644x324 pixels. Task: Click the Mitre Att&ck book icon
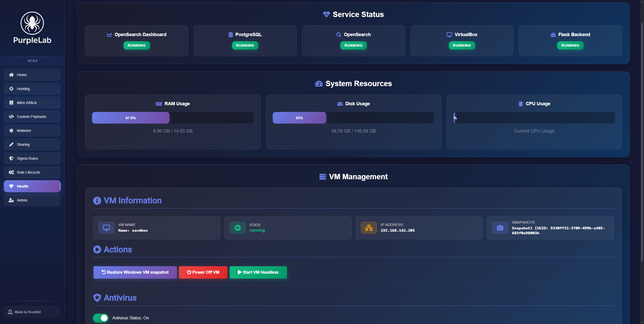point(11,103)
